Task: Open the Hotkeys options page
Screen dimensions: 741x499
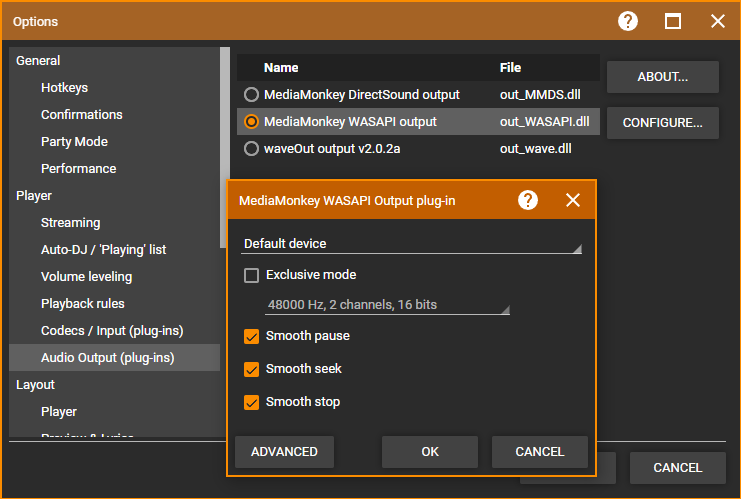Action: [x=64, y=87]
